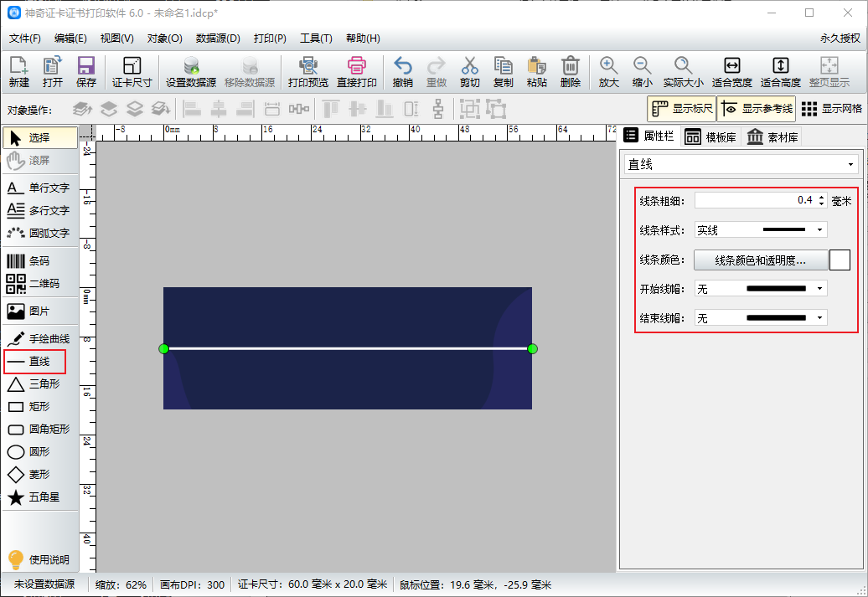
Task: Click the 新建 new file icon
Action: pyautogui.click(x=18, y=72)
